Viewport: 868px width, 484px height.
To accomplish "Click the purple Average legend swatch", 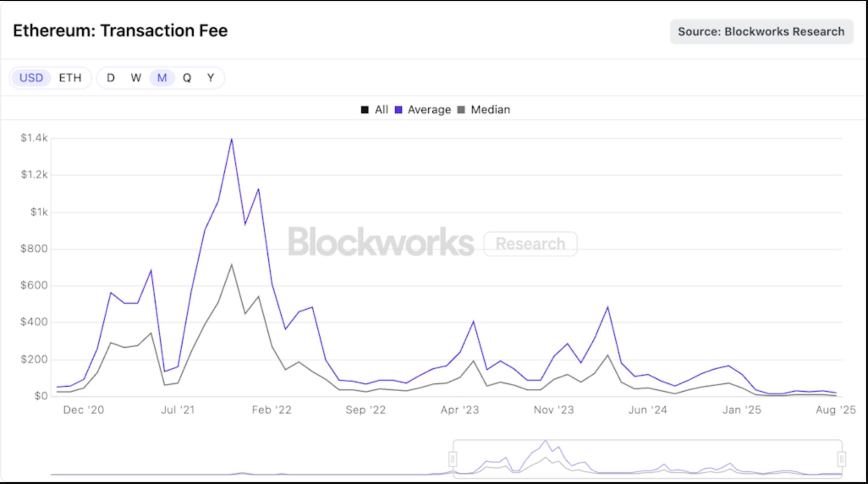I will tap(398, 110).
